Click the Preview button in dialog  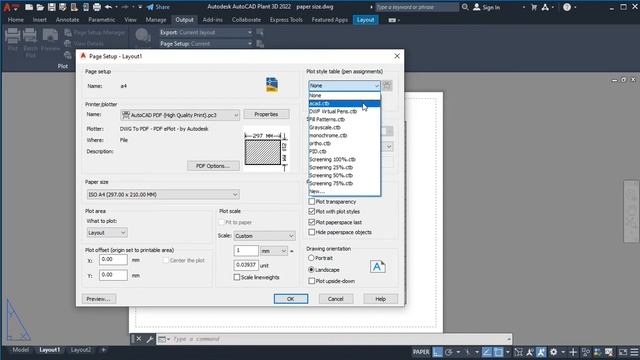pyautogui.click(x=98, y=299)
